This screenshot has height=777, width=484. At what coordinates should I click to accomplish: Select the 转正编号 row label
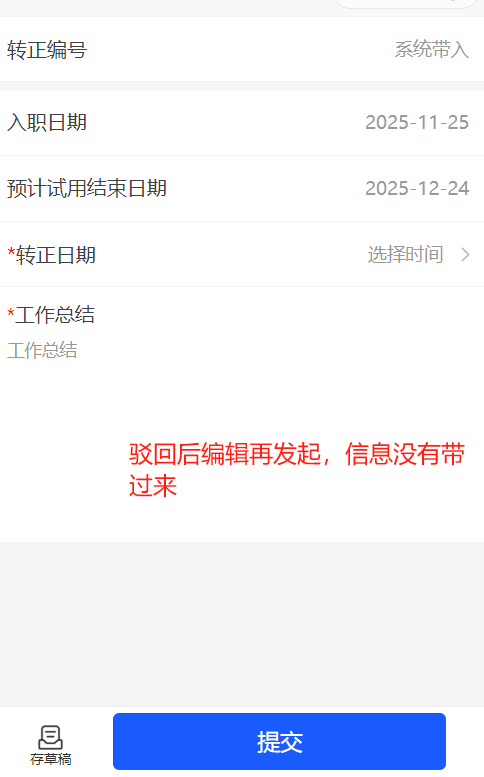(47, 50)
